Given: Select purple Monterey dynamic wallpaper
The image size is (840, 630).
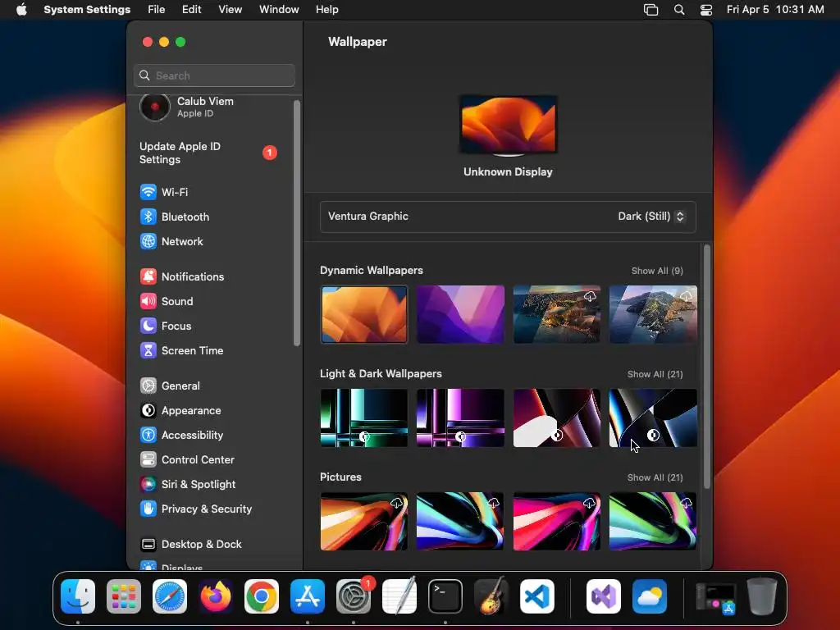Looking at the screenshot, I should coord(461,314).
